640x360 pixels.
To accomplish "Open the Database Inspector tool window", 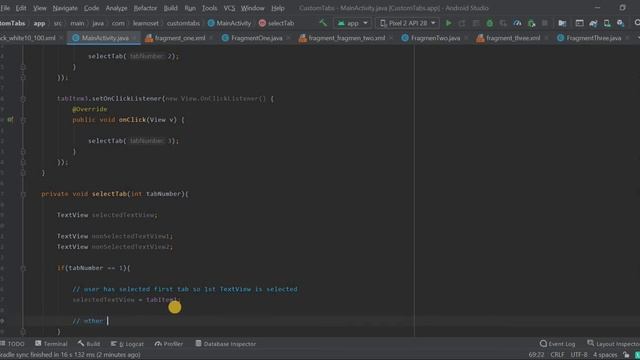I will 225,344.
